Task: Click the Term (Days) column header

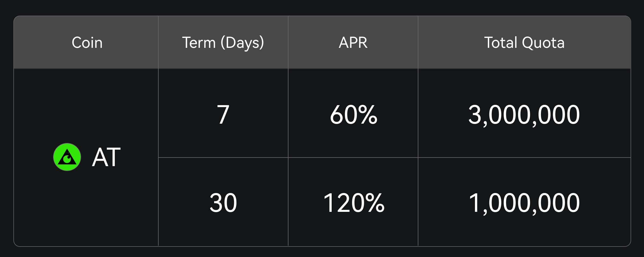Action: click(x=223, y=42)
